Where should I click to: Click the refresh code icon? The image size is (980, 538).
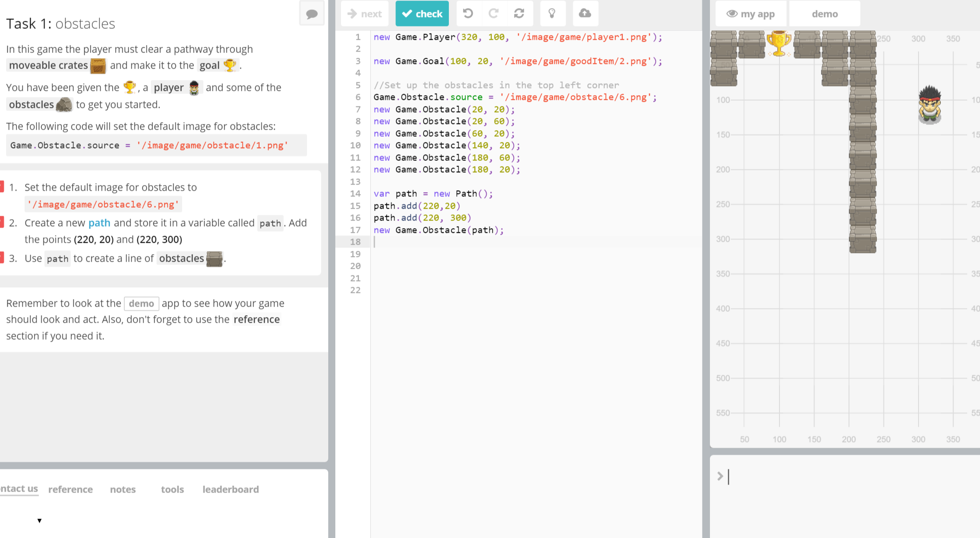pyautogui.click(x=519, y=14)
